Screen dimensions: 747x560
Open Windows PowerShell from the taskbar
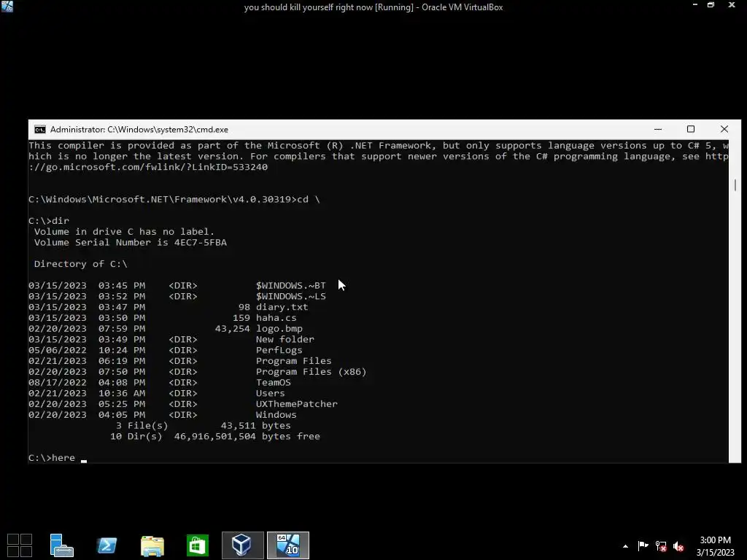click(107, 545)
